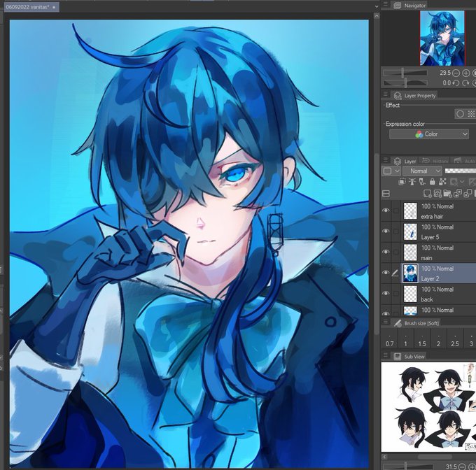The height and width of the screenshot is (470, 476).
Task: Select the Layer Property tab
Action: click(x=414, y=96)
